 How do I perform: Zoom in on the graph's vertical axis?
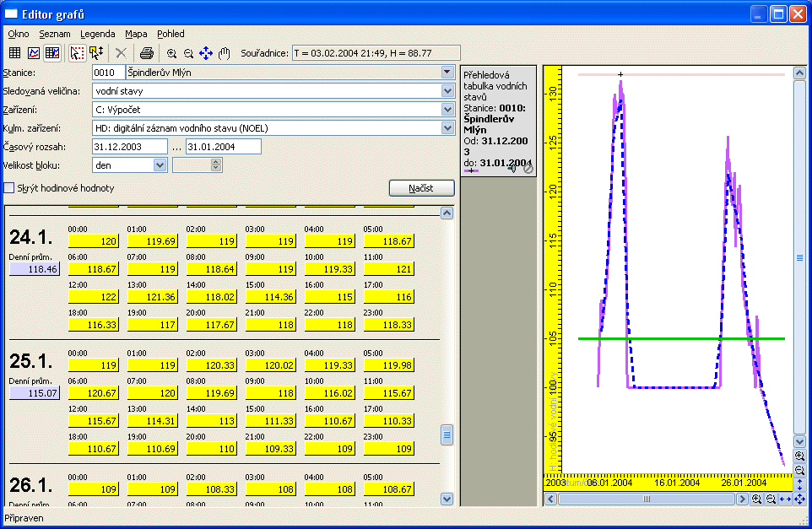(x=799, y=456)
